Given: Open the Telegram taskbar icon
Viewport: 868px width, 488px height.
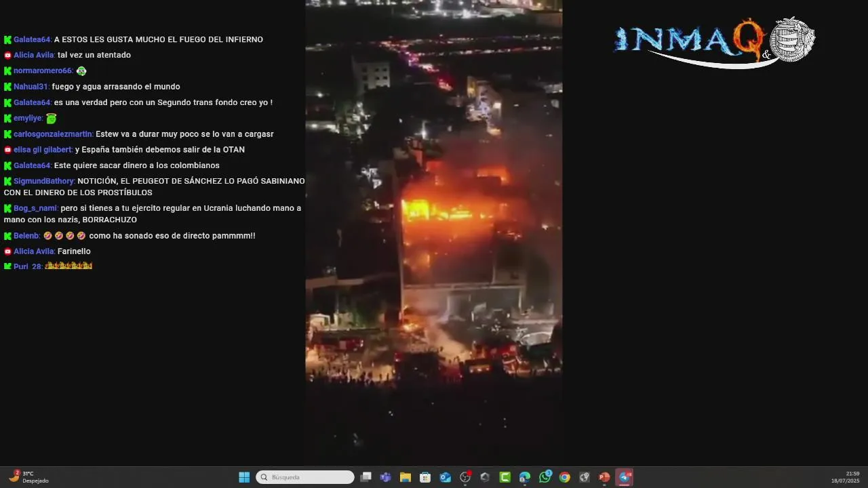Looking at the screenshot, I should tap(625, 477).
